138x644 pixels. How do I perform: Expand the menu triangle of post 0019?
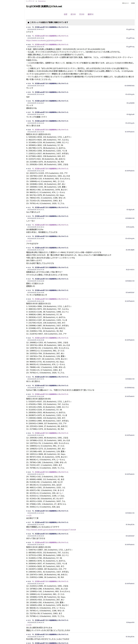coord(27,299)
